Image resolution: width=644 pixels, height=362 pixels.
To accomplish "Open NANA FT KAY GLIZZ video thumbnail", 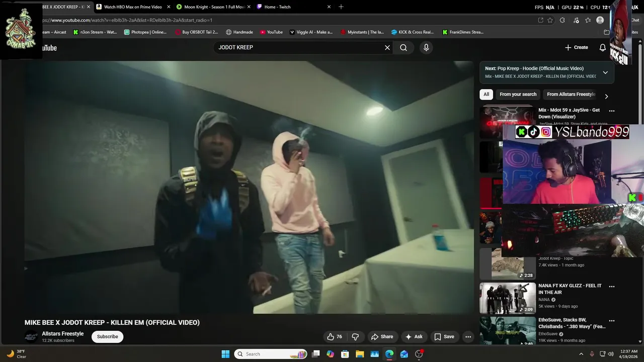I will point(508,298).
